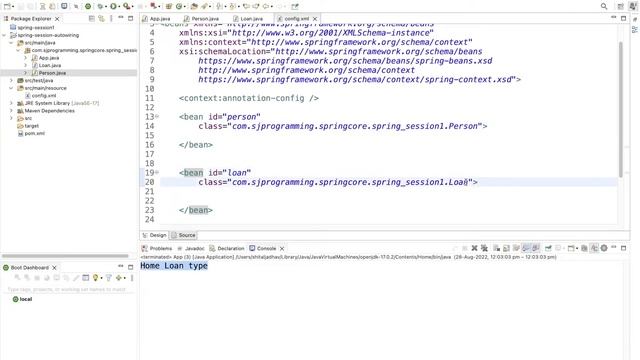Expand the src/test/java folder

point(11,80)
